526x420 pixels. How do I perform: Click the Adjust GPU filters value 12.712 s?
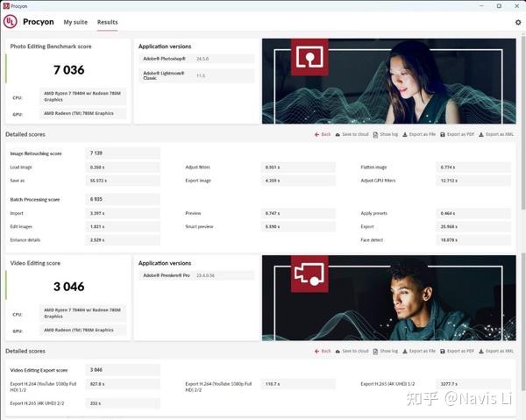(473, 181)
